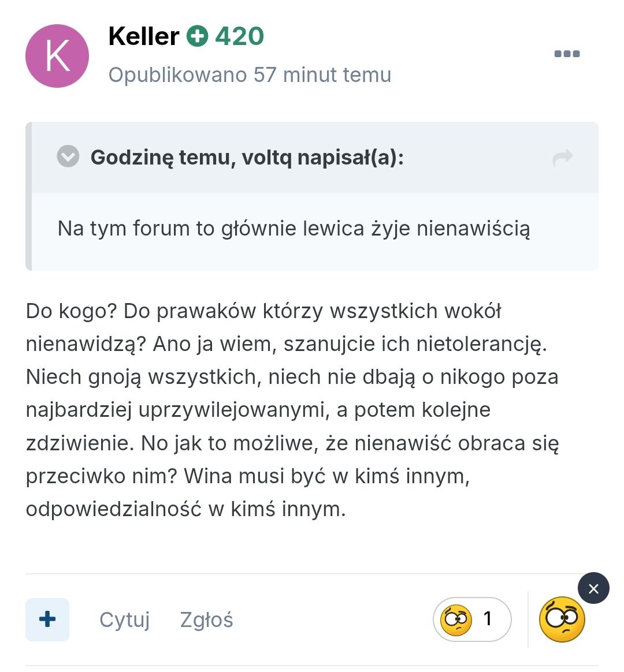Screen dimensions: 624x672
Task: Collapse the voltq quote with chevron
Action: click(68, 157)
